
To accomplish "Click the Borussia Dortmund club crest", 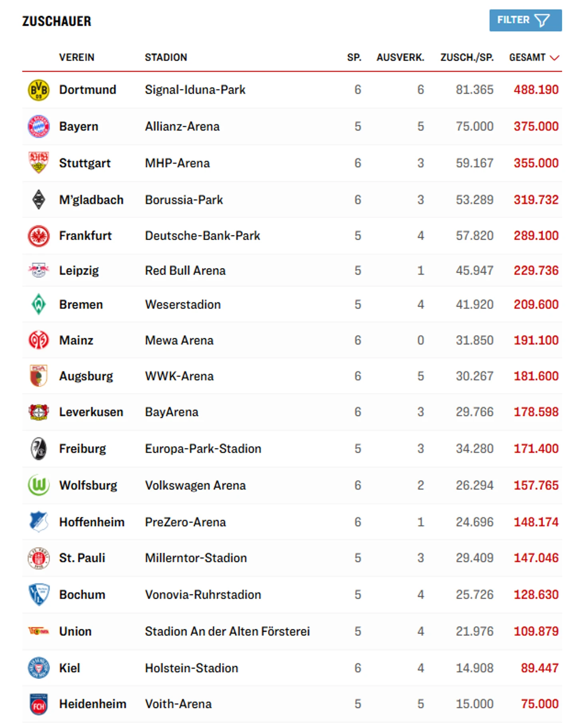I will click(38, 90).
